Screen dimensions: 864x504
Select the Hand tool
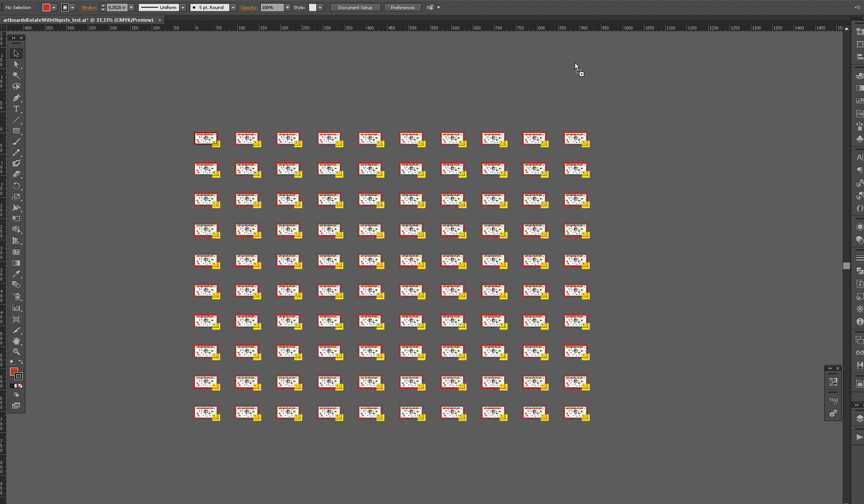(16, 341)
